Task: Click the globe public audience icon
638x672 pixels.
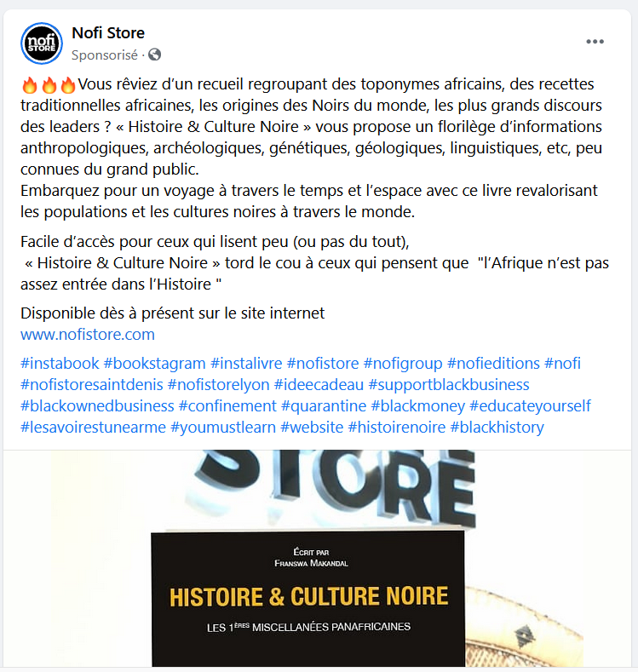Action: (155, 55)
